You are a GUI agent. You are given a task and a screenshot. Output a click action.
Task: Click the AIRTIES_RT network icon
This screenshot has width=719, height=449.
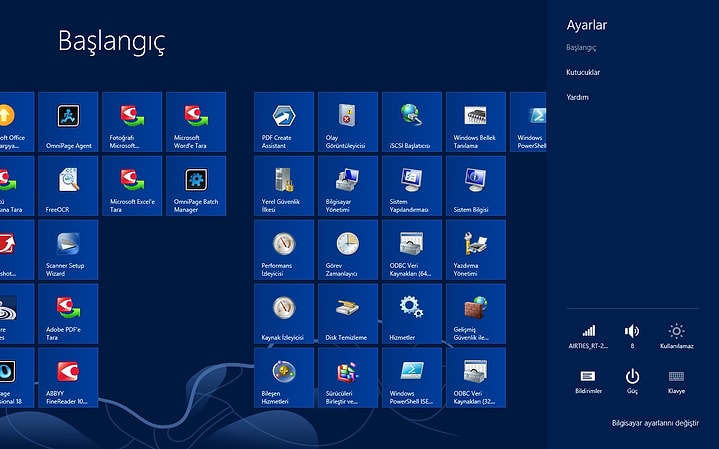pyautogui.click(x=588, y=336)
